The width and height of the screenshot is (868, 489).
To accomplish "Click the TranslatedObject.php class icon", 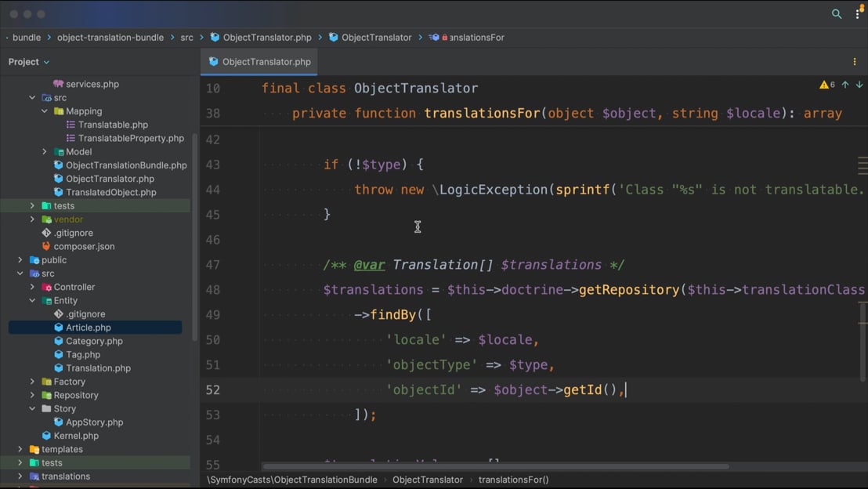I will (58, 192).
